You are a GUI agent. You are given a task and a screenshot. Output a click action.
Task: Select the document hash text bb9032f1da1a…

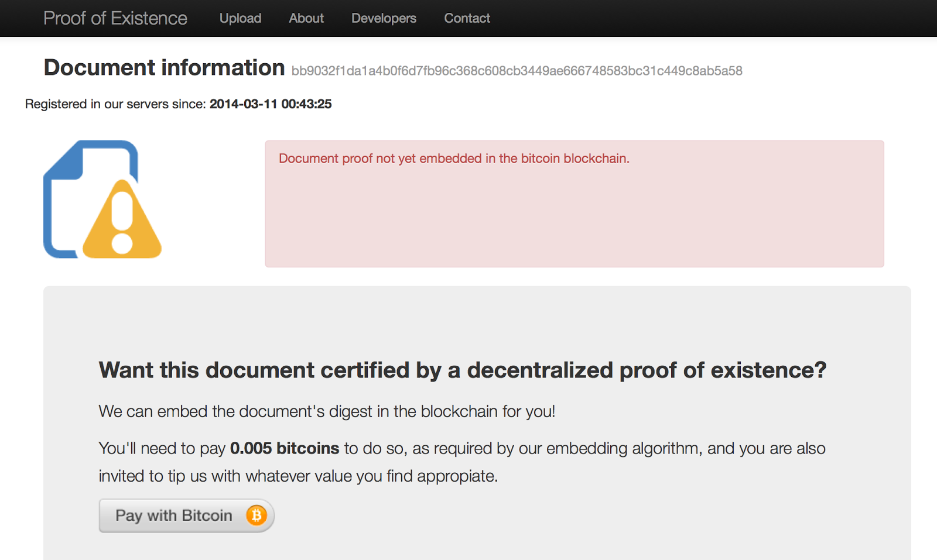[x=517, y=71]
